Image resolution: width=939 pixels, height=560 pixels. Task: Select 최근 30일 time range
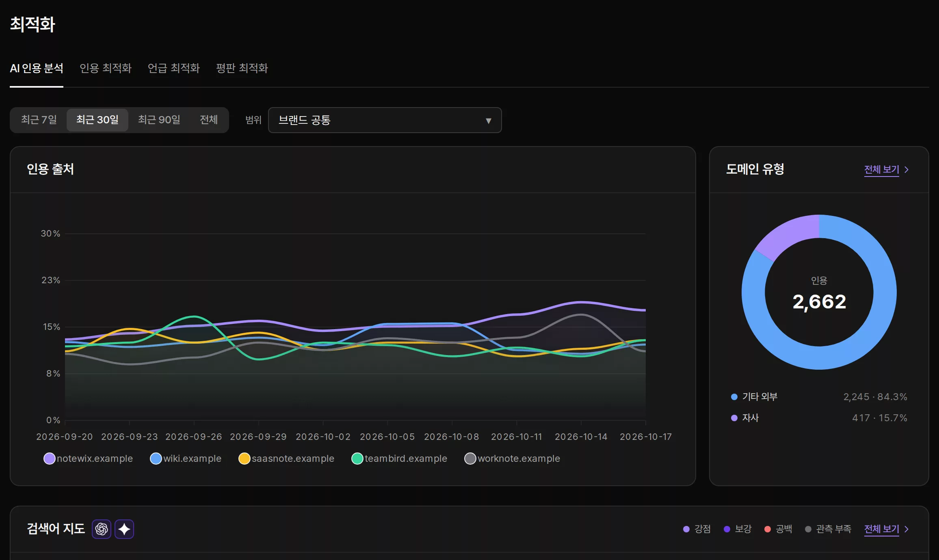pyautogui.click(x=97, y=120)
